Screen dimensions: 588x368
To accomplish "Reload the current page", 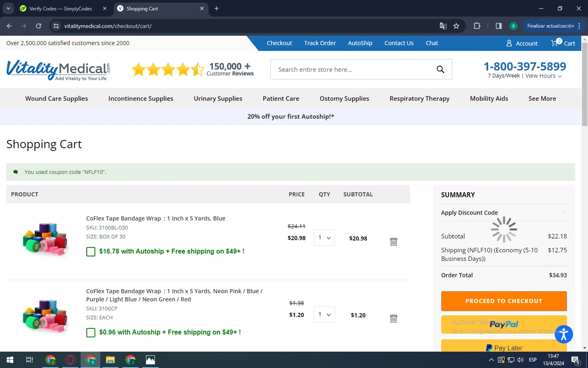I will coord(38,26).
